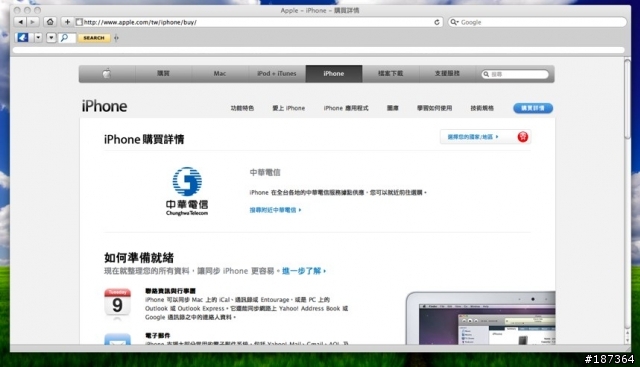Open the 檔案下載 downloads tab
640x367 pixels.
[x=390, y=73]
